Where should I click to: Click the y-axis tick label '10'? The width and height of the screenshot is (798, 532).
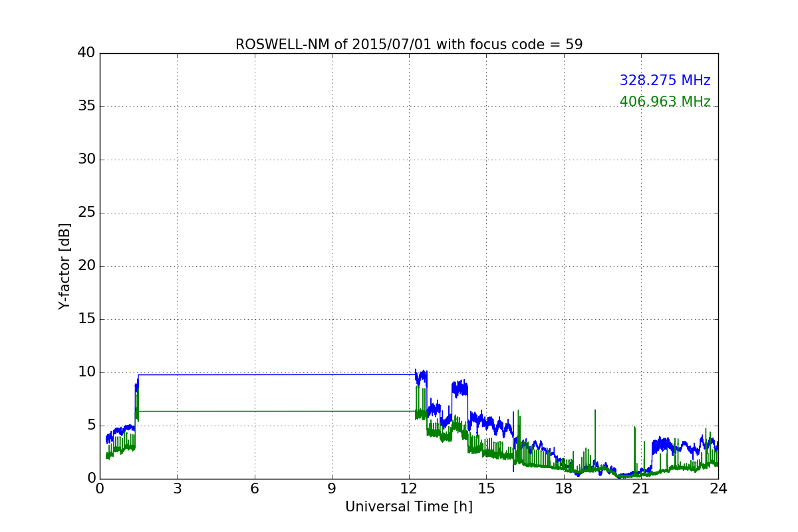coord(86,372)
